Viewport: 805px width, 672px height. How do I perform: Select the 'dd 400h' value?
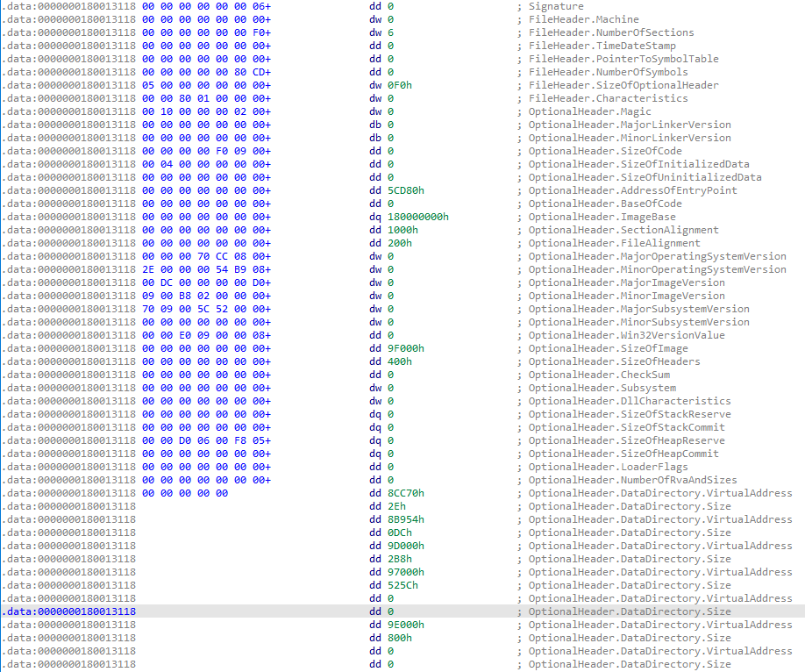391,361
